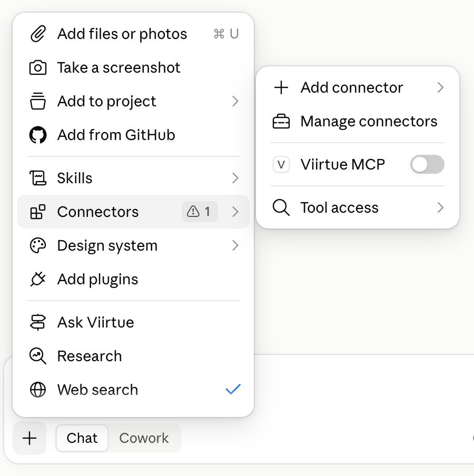
Task: Click the Design system palette icon
Action: tap(38, 245)
